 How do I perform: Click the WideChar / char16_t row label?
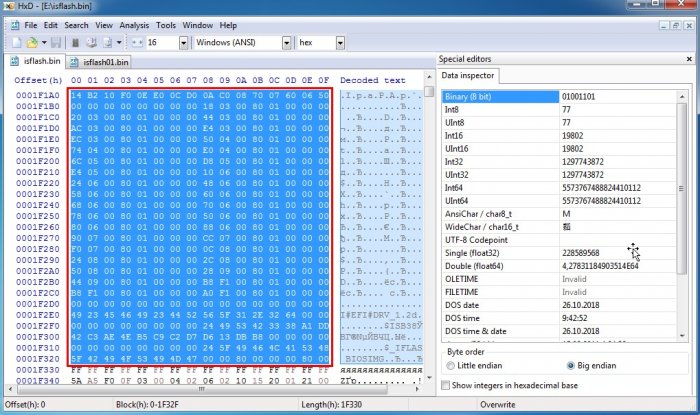pyautogui.click(x=482, y=227)
